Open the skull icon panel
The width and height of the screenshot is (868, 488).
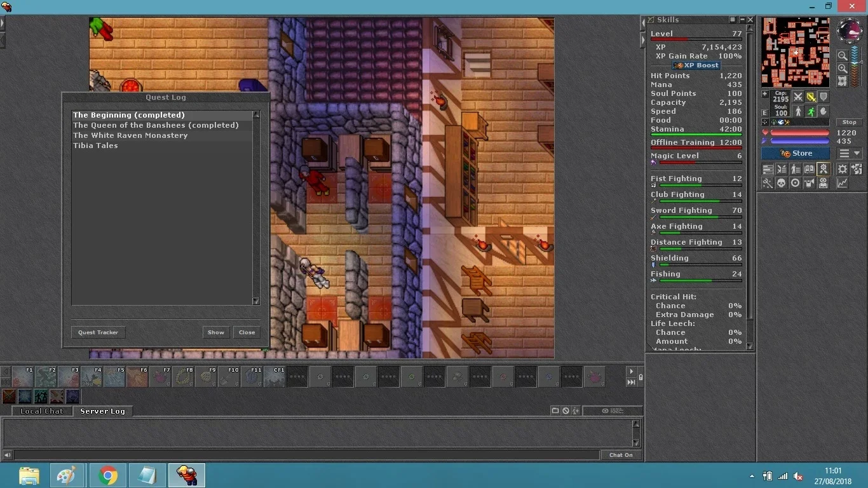(x=782, y=183)
